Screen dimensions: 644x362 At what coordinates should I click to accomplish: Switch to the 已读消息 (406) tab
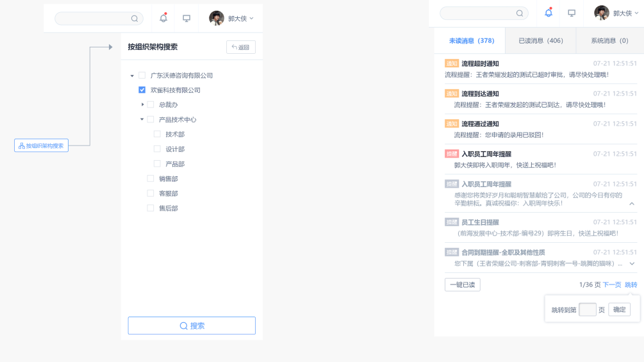click(x=541, y=41)
